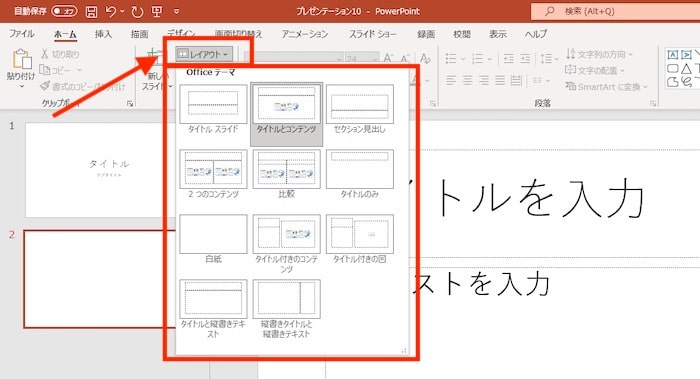Click the コピー copy button
700x379 pixels.
[55, 70]
